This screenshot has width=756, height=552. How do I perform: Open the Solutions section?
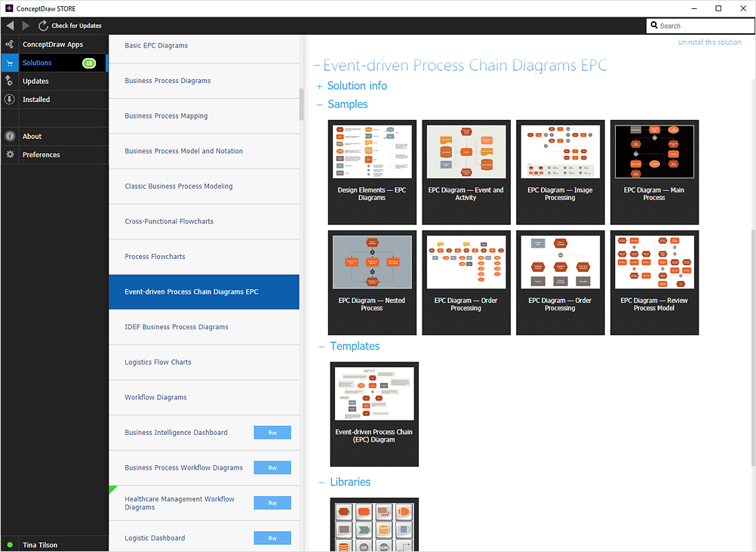point(54,63)
